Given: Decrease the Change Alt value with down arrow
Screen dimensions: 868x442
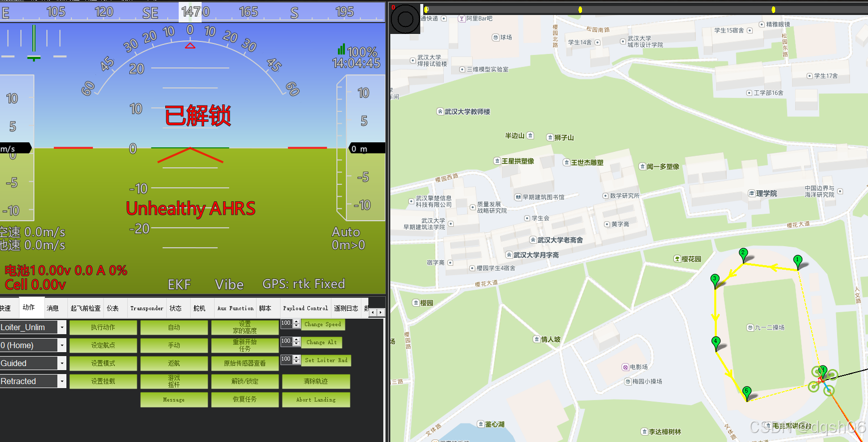Looking at the screenshot, I should point(296,344).
